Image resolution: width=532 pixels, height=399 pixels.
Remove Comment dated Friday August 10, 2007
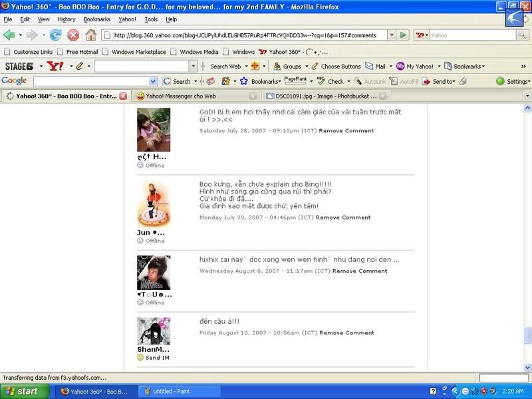346,333
